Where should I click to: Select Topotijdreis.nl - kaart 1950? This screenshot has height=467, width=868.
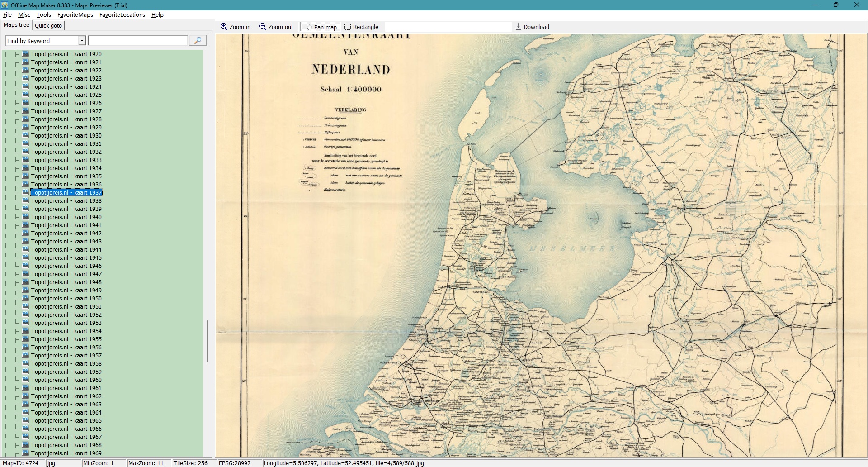[66, 299]
